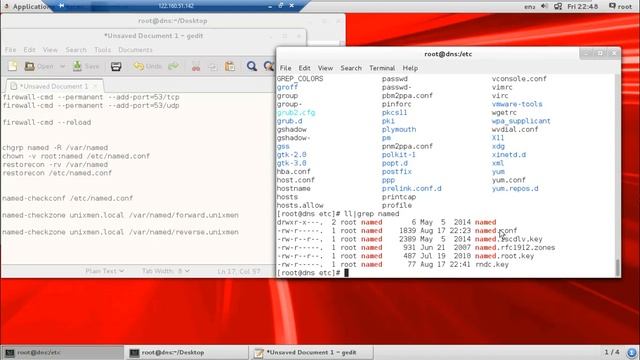The height and width of the screenshot is (360, 640).
Task: Switch to Unsaved Document 1 gedit taskbar item
Action: coord(312,353)
